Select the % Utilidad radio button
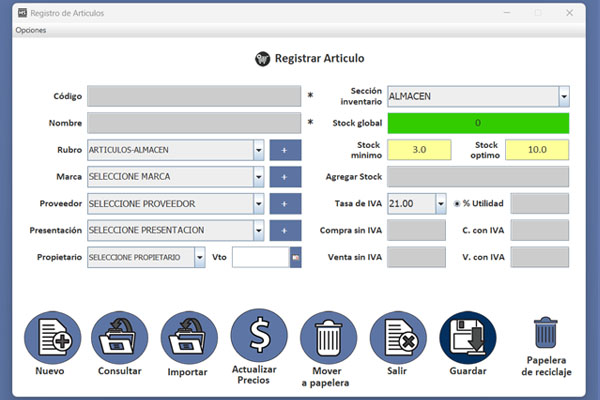The width and height of the screenshot is (600, 400). pyautogui.click(x=457, y=204)
